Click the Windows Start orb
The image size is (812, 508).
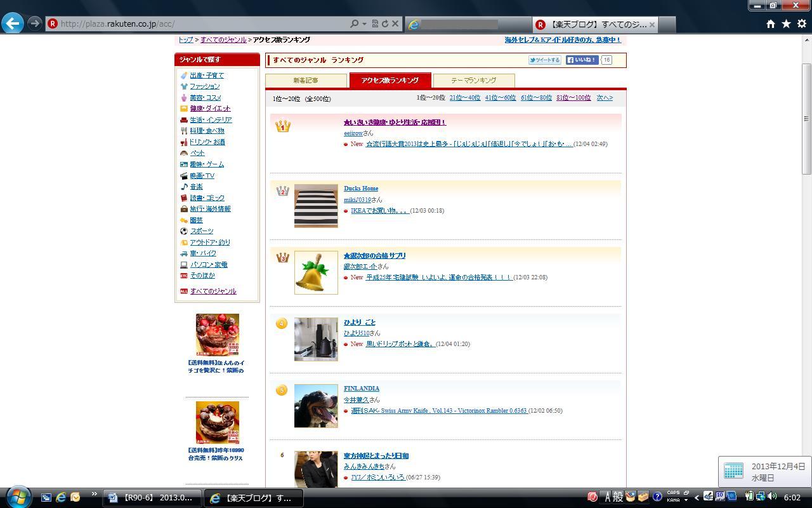click(17, 497)
